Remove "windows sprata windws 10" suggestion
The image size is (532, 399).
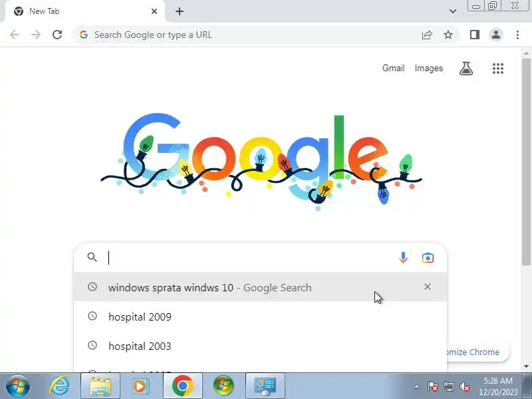tap(427, 287)
